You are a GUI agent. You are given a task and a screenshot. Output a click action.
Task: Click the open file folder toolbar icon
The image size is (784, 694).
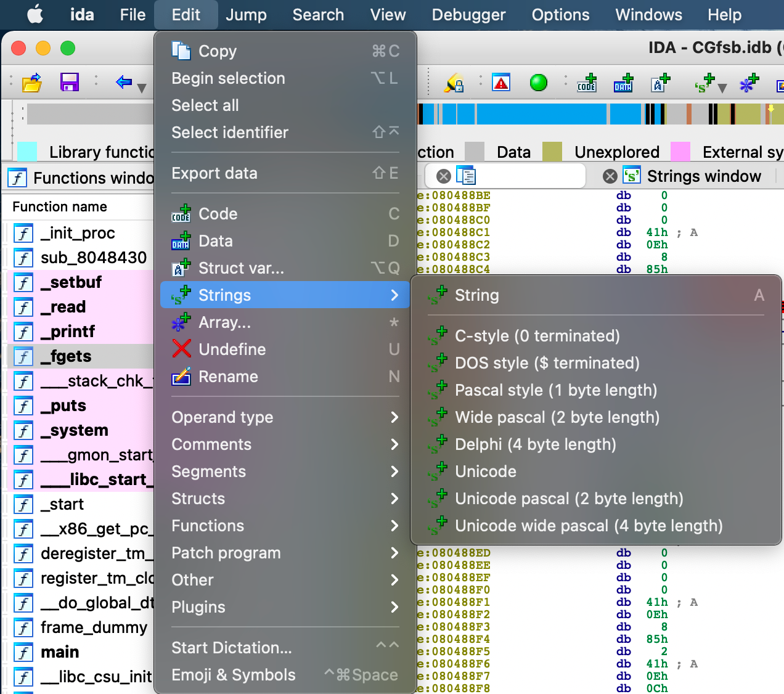(32, 82)
